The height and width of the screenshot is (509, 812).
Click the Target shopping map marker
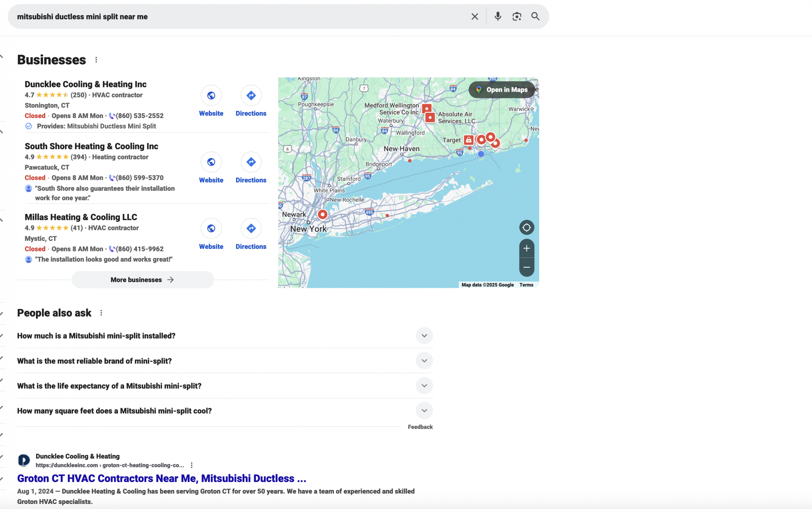[x=468, y=140]
